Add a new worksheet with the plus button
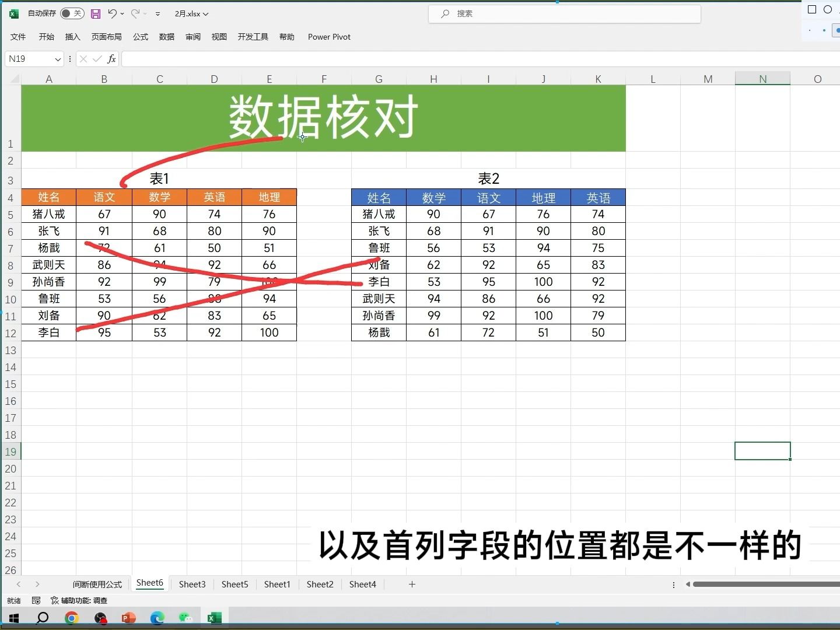This screenshot has height=630, width=840. click(x=412, y=584)
